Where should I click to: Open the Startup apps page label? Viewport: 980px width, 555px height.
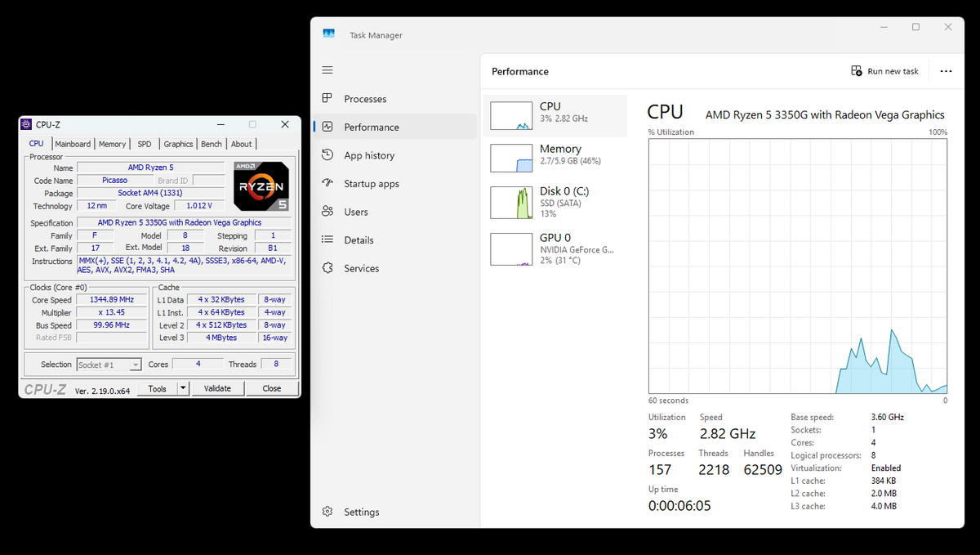(x=372, y=184)
